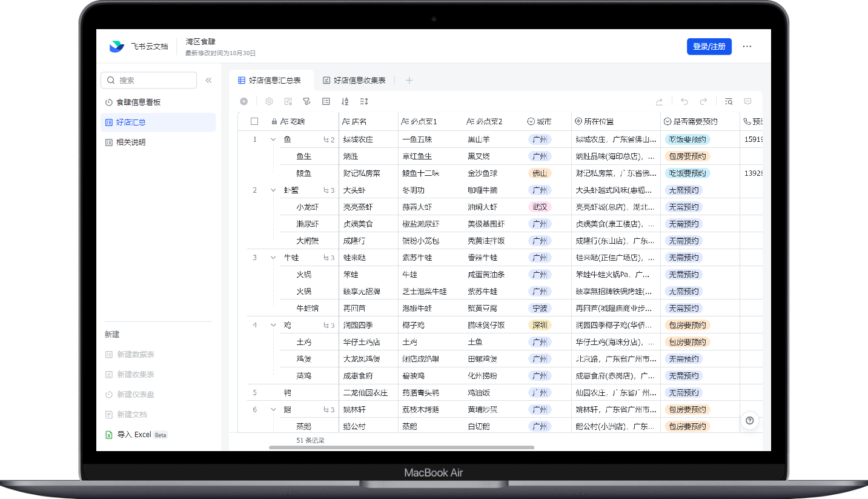This screenshot has height=499, width=868.
Task: Open the comments icon in toolbar
Action: 747,102
